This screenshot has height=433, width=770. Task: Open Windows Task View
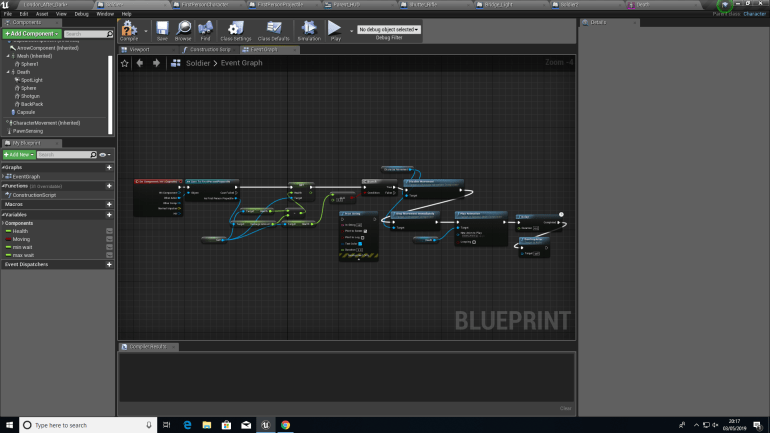click(x=166, y=425)
